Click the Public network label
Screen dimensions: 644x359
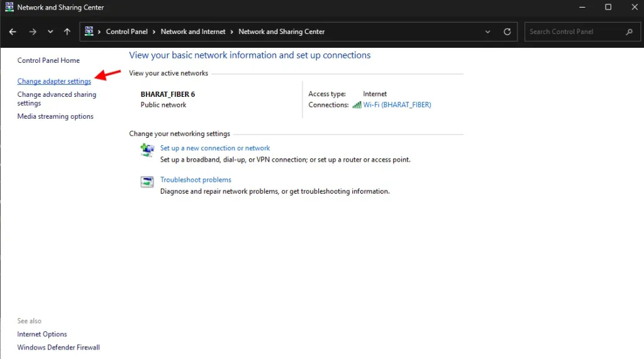point(164,105)
